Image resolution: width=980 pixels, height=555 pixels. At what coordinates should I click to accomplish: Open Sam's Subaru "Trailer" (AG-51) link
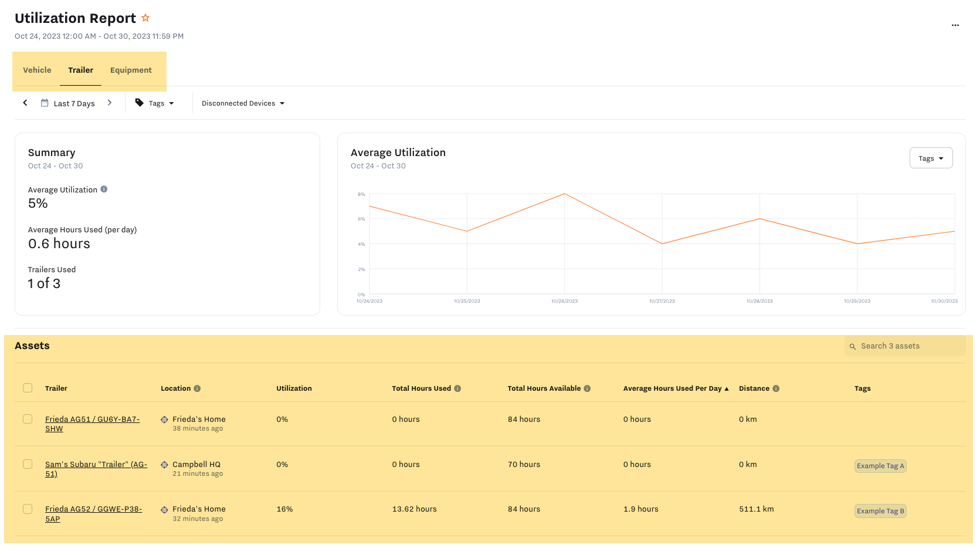click(x=96, y=469)
